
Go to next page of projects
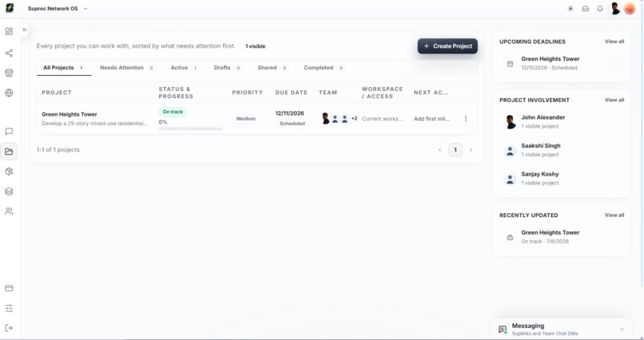pos(471,150)
